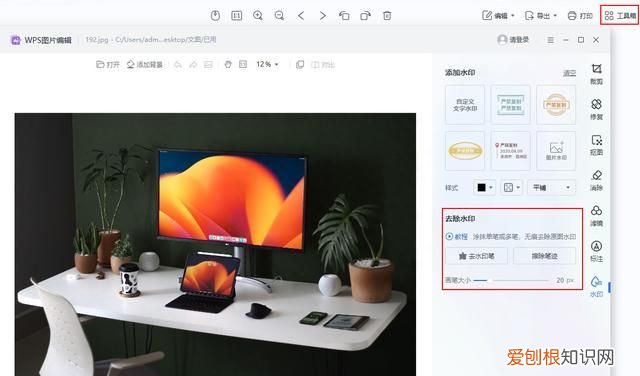The width and height of the screenshot is (640, 376).
Task: Click the undo arrow icon
Action: click(x=178, y=65)
